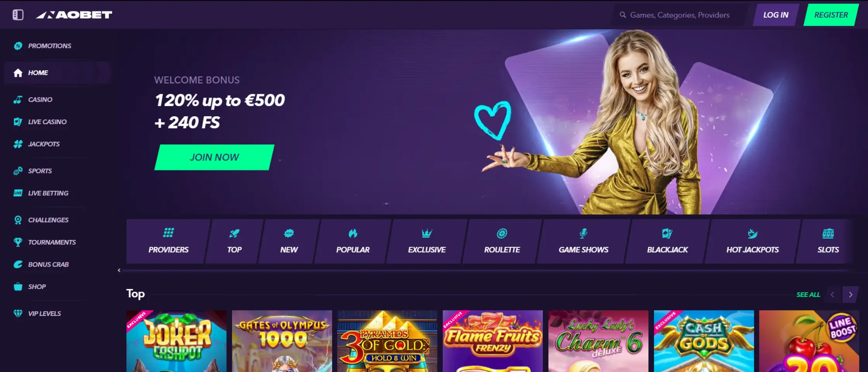Click the Shop bag icon
This screenshot has height=372, width=868.
18,287
